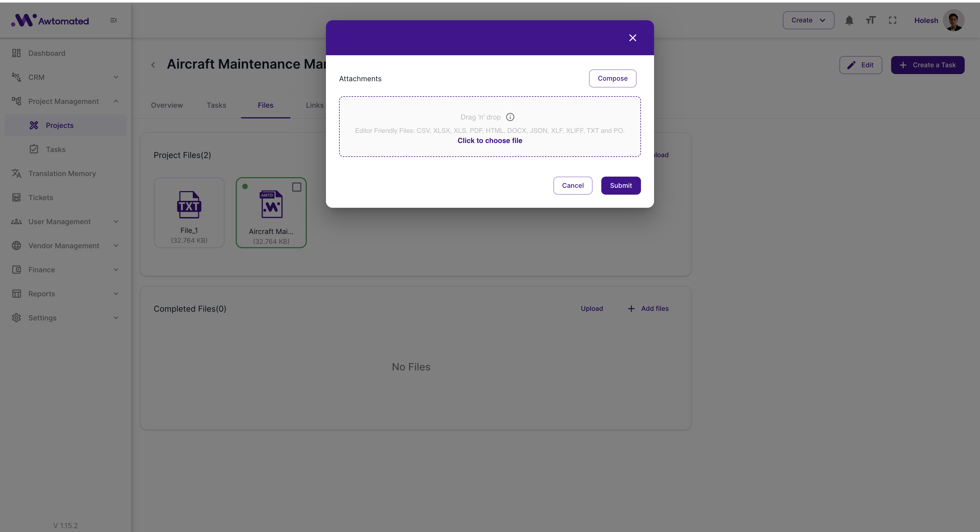Screen dimensions: 980x532
Task: Click the back arrow beside project title
Action: pos(153,65)
